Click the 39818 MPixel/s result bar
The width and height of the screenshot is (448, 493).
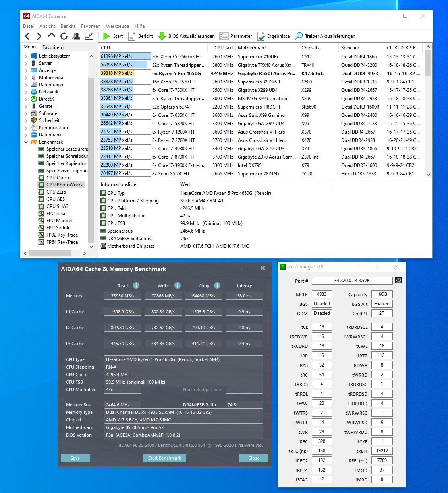126,73
